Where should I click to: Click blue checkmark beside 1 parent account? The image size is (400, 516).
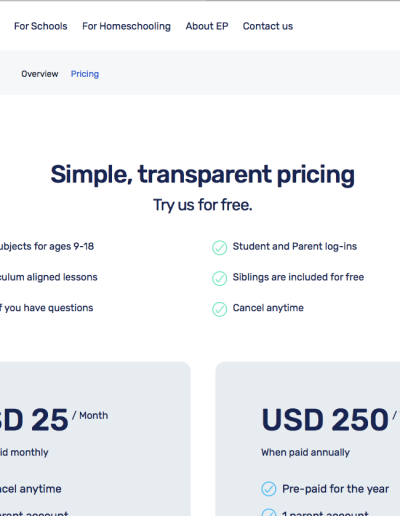coord(269,513)
